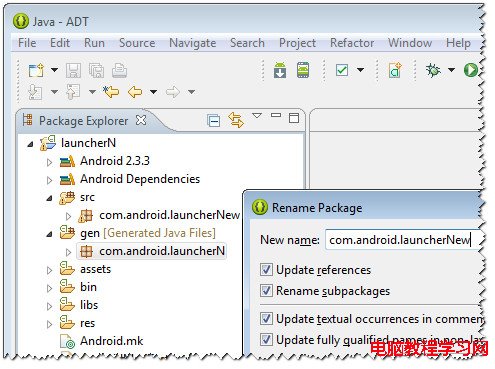The width and height of the screenshot is (495, 369).
Task: Click the New Android XML file icon
Action: tap(395, 70)
